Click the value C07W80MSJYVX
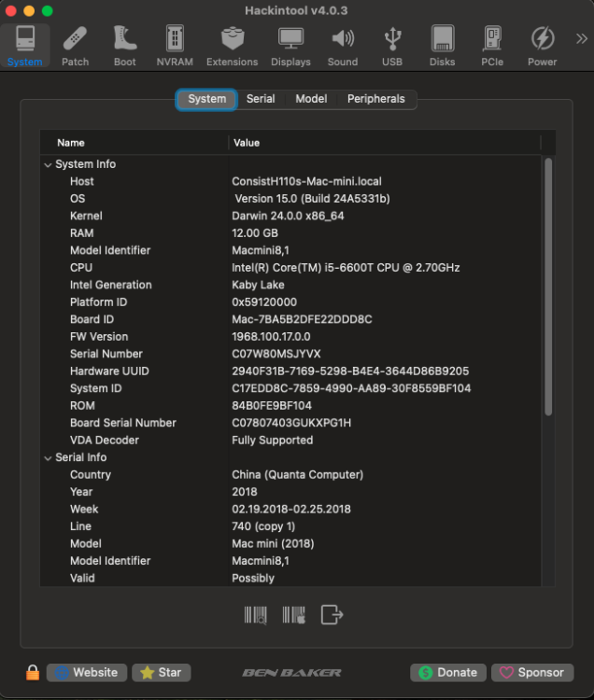This screenshot has width=594, height=700. click(x=276, y=354)
